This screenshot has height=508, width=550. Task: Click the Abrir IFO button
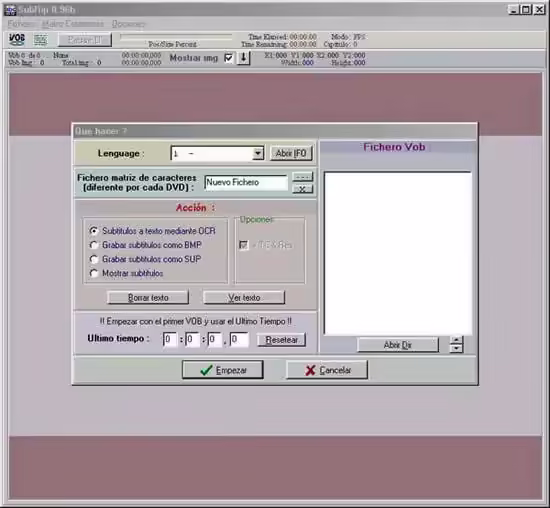(291, 153)
